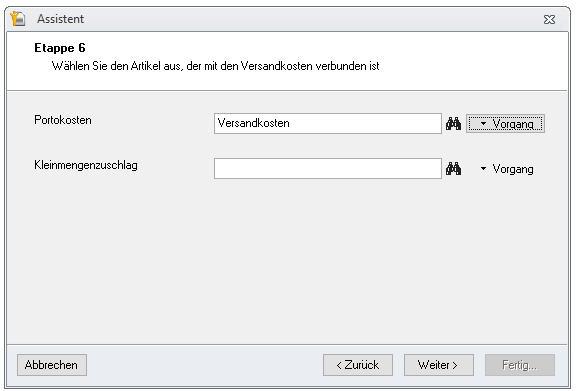Open the Vorgang dropdown in the Portokosten row
This screenshot has width=576, height=391.
point(505,123)
